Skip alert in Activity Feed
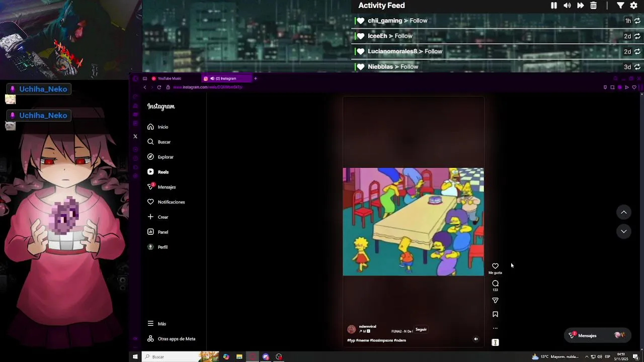 click(580, 6)
